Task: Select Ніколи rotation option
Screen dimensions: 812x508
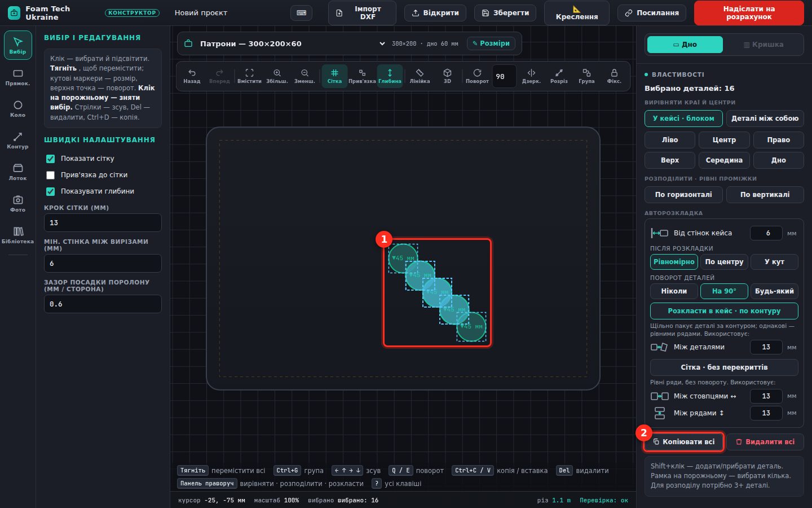Action: click(674, 291)
